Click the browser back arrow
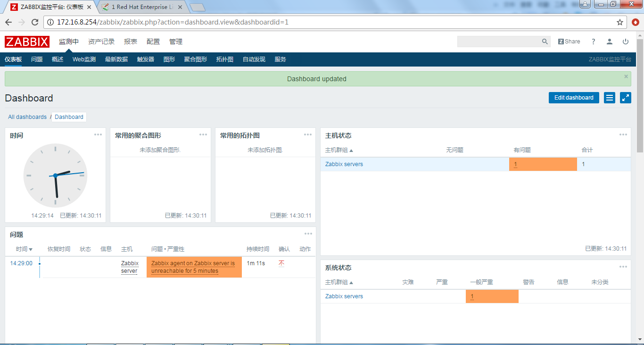Viewport: 644px width, 345px height. tap(8, 22)
